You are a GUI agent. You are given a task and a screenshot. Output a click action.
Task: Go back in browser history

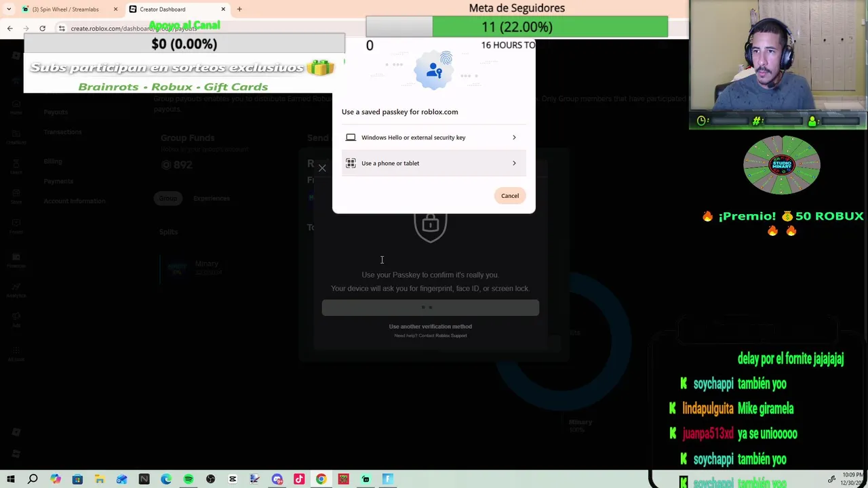pos(10,28)
